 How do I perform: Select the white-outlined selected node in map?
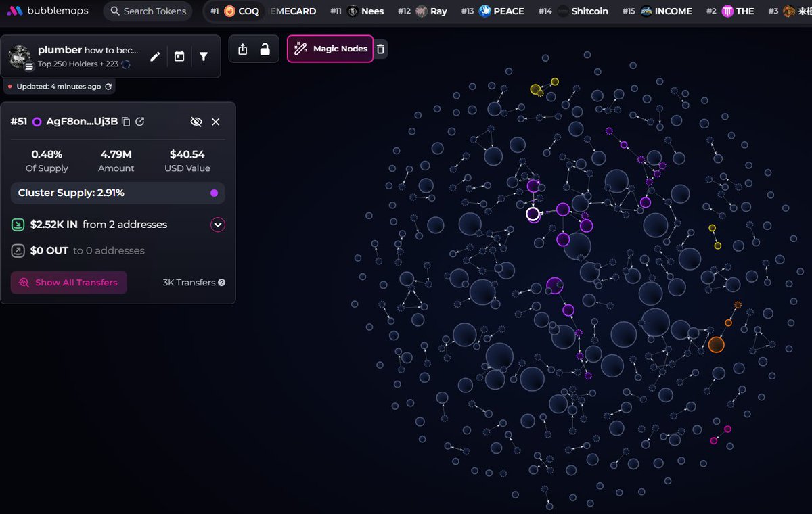(x=533, y=214)
